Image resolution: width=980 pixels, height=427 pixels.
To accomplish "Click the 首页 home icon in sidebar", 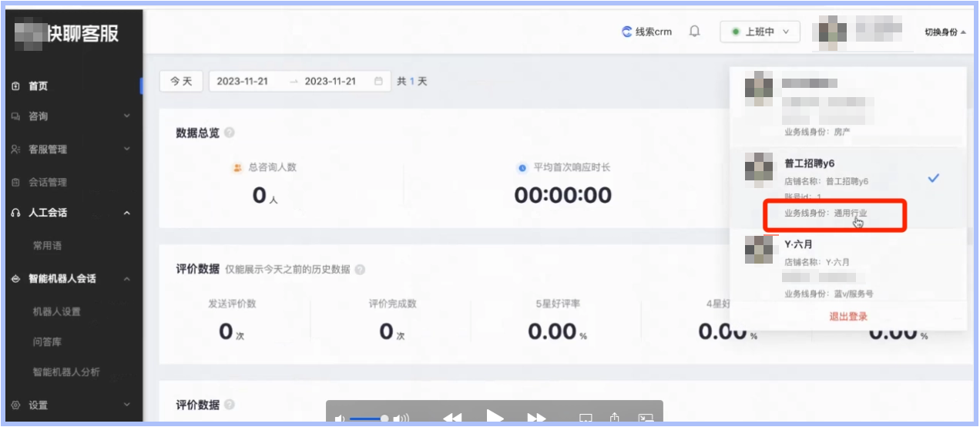I will 15,87.
